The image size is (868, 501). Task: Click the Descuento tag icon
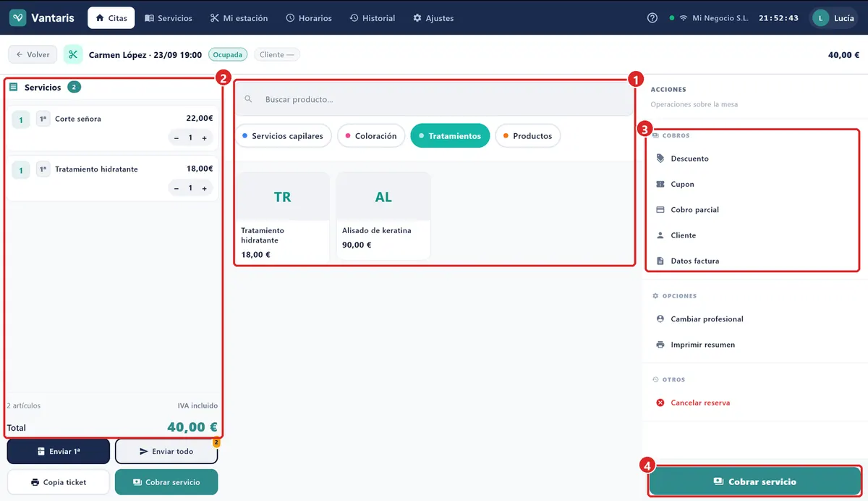tap(660, 159)
